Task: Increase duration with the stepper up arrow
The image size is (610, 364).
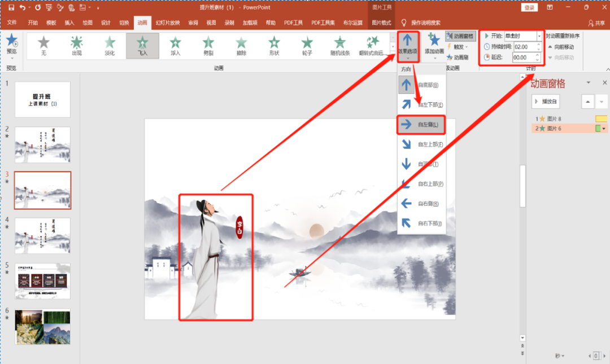Action: point(538,45)
